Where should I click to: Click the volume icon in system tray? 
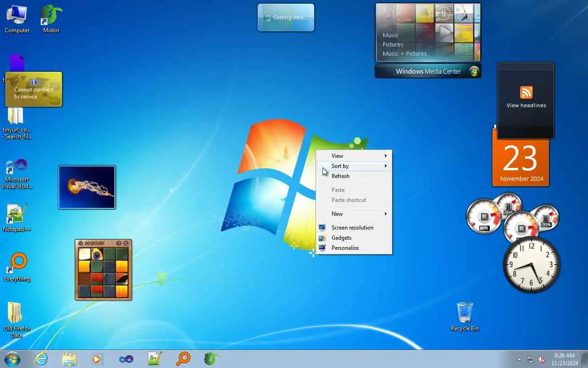tap(542, 359)
